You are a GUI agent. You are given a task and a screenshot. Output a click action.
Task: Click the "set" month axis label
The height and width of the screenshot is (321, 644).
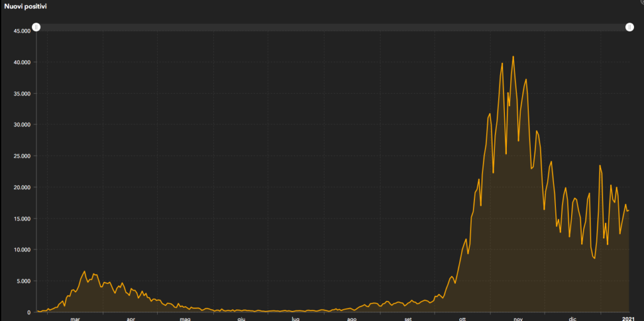click(x=407, y=318)
